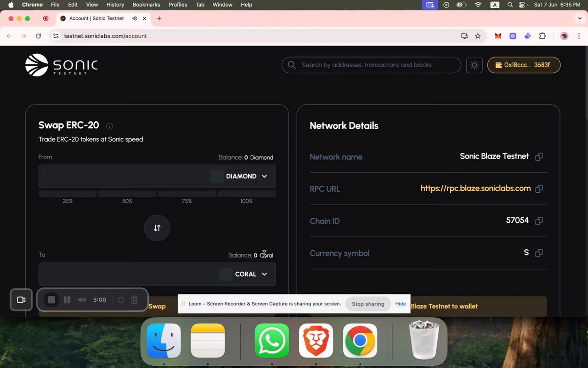Open the Profiles menu
Viewport: 588px width, 368px height.
[x=178, y=5]
